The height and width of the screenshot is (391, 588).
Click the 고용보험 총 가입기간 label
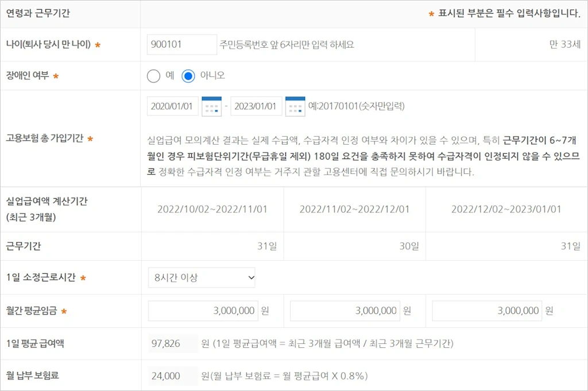45,138
